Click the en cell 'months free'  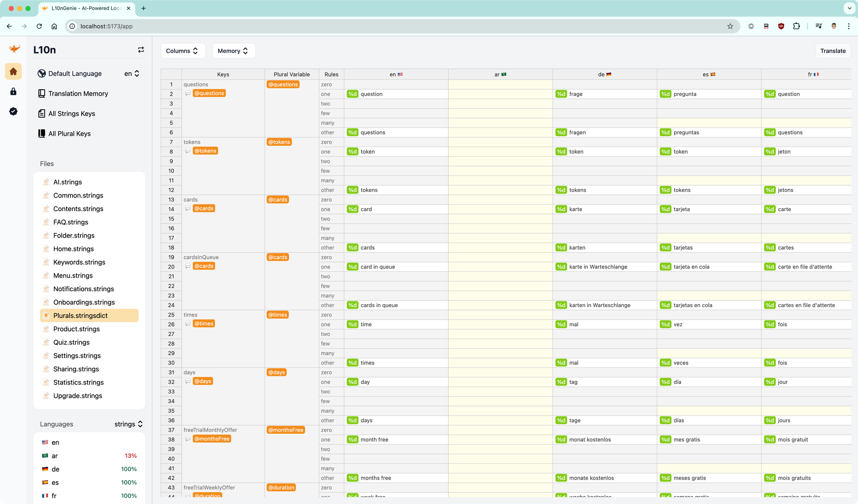coord(396,478)
